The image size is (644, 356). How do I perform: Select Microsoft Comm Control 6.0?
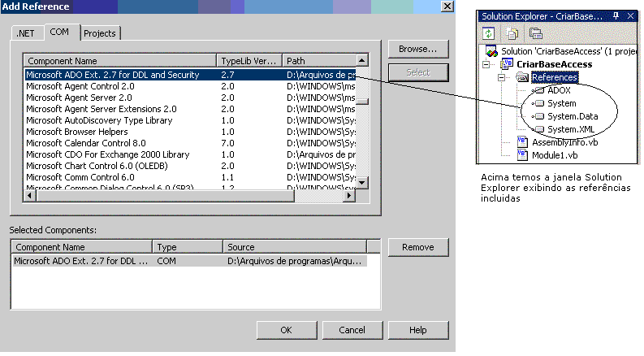tap(190, 177)
